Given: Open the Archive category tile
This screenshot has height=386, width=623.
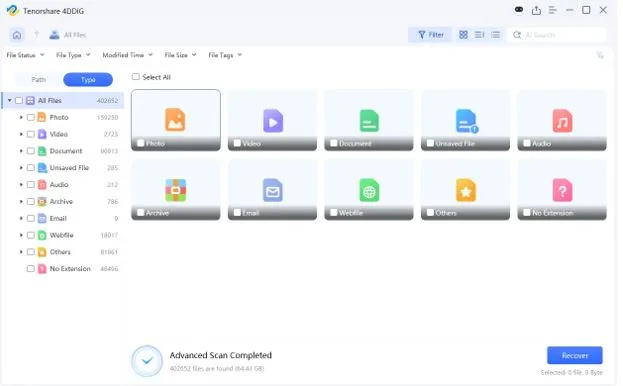Looking at the screenshot, I should tap(176, 189).
